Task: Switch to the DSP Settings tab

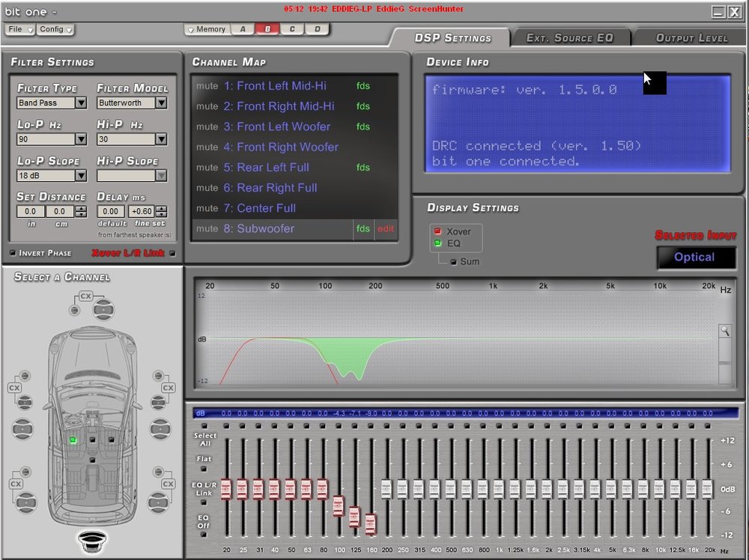Action: coord(452,37)
